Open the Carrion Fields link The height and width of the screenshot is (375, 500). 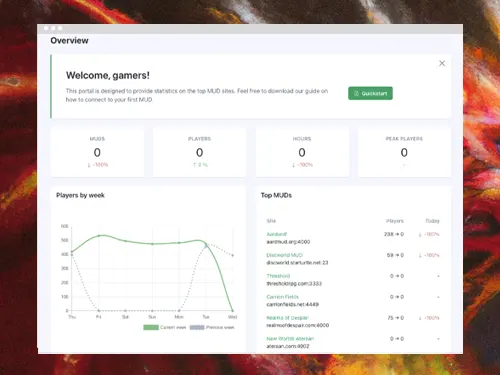coord(282,297)
